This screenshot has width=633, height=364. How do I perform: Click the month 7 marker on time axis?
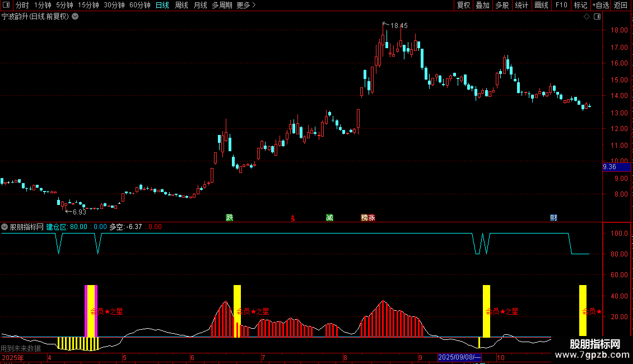pyautogui.click(x=263, y=357)
